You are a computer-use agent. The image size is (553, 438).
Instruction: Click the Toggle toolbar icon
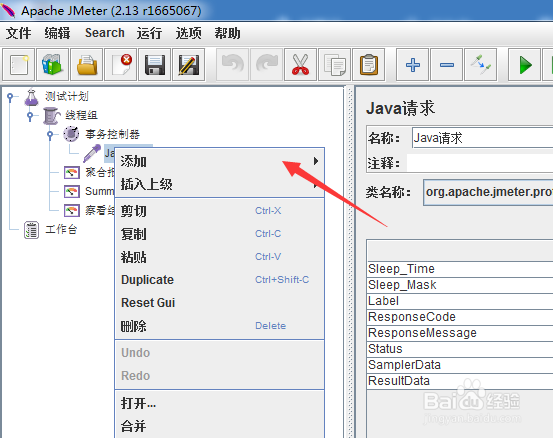(481, 65)
